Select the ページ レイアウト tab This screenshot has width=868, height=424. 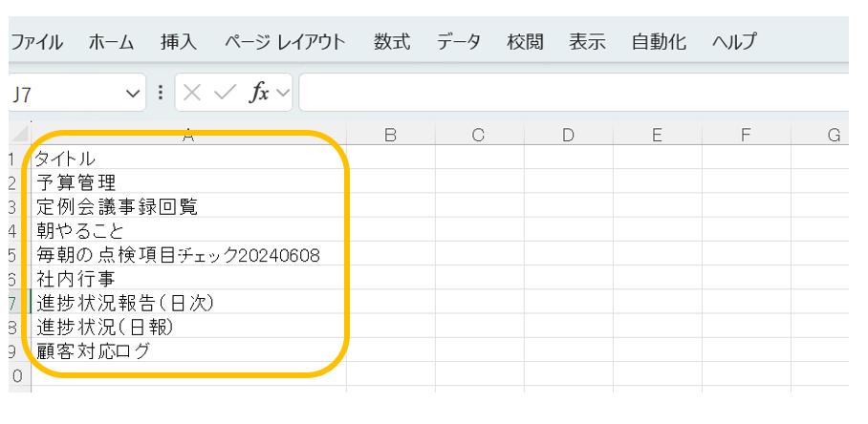pyautogui.click(x=285, y=42)
